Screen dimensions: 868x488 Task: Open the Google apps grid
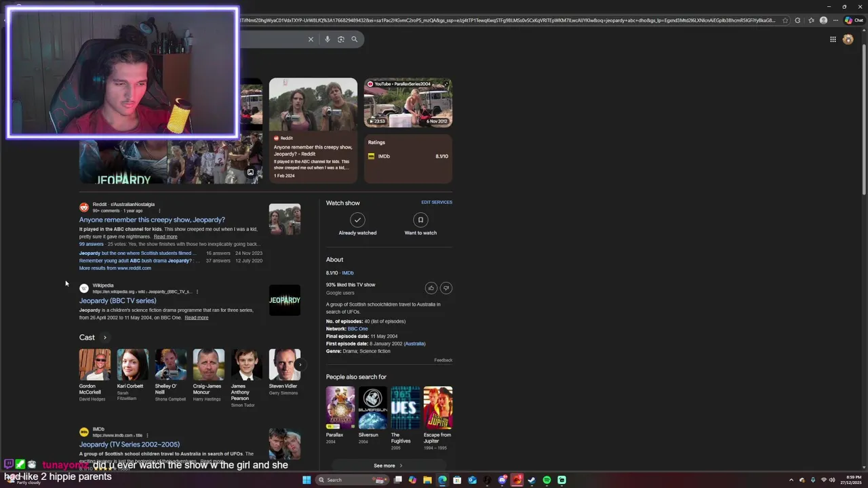[x=833, y=39]
